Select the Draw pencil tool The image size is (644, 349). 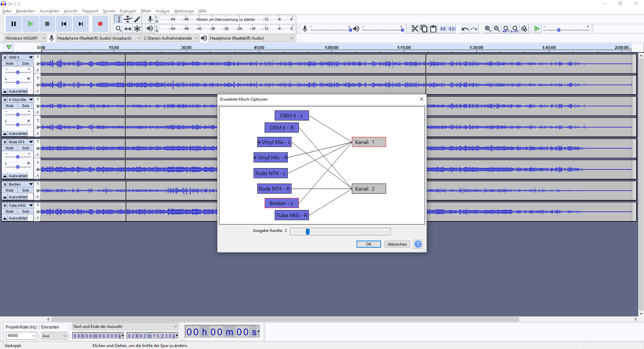137,19
